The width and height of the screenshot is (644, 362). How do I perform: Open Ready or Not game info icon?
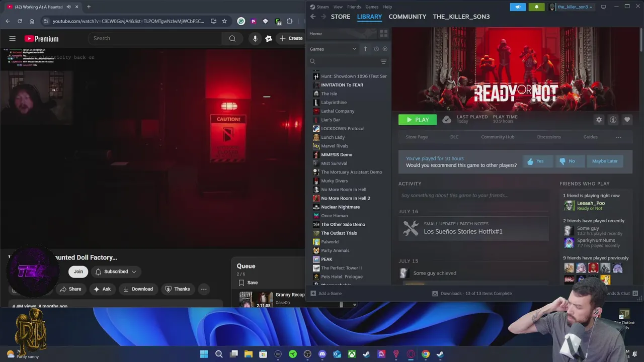[613, 120]
